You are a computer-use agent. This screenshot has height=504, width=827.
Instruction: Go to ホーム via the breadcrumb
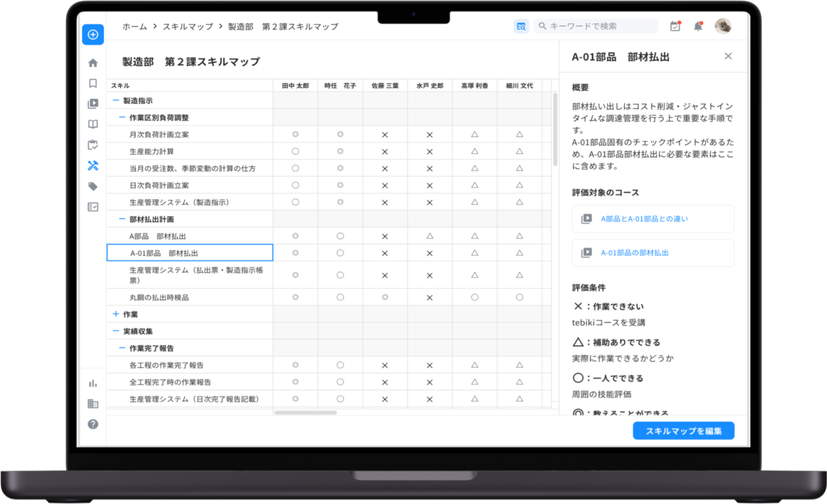[x=134, y=26]
